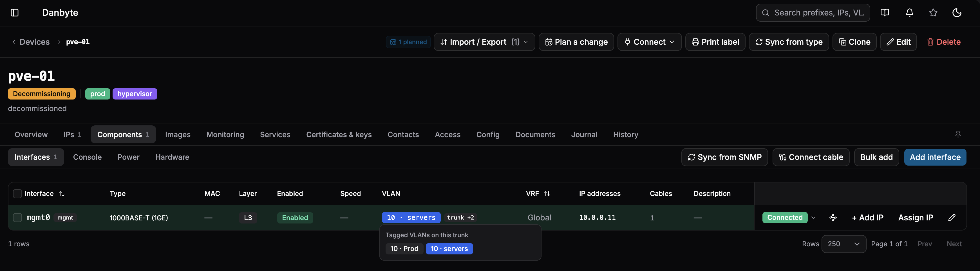The width and height of the screenshot is (980, 271).
Task: Switch to the Journal tab
Action: point(584,135)
